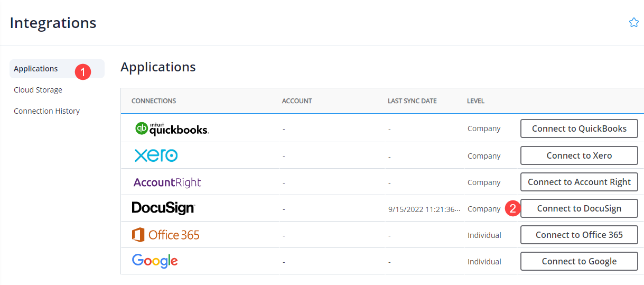Screen dimensions: 644x285
Task: Click the DocuSign logo
Action: tap(163, 208)
